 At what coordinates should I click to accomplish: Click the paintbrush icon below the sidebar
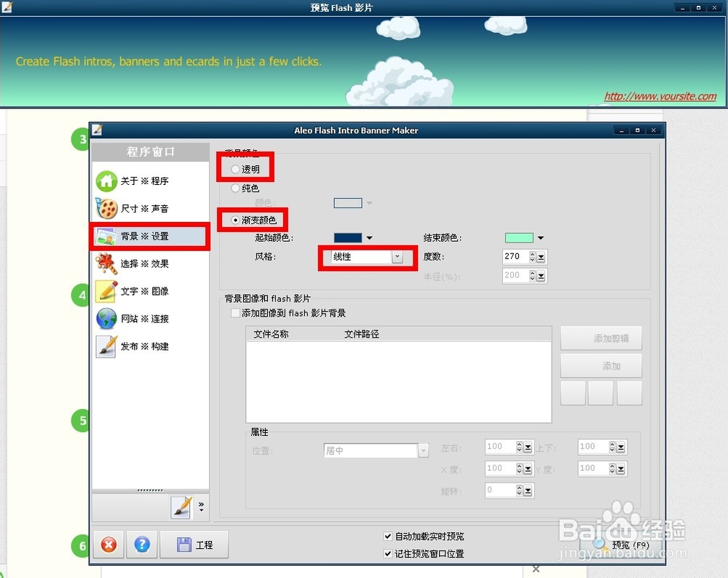tap(181, 507)
